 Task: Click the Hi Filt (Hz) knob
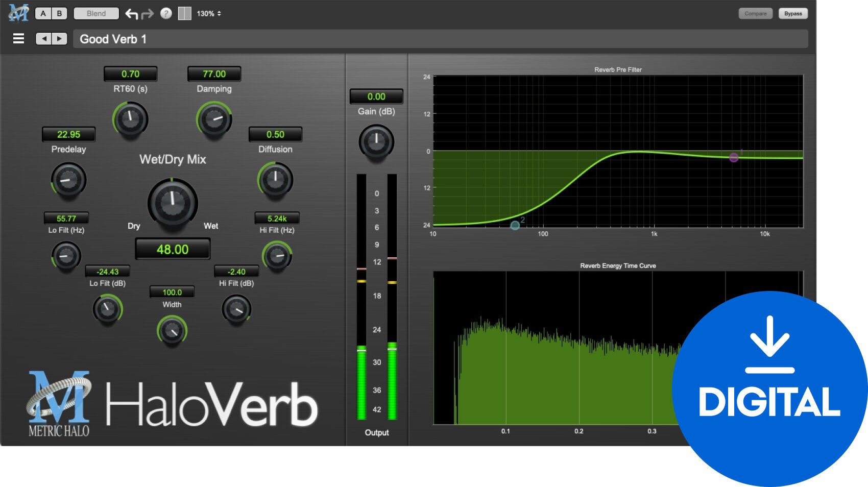point(277,256)
